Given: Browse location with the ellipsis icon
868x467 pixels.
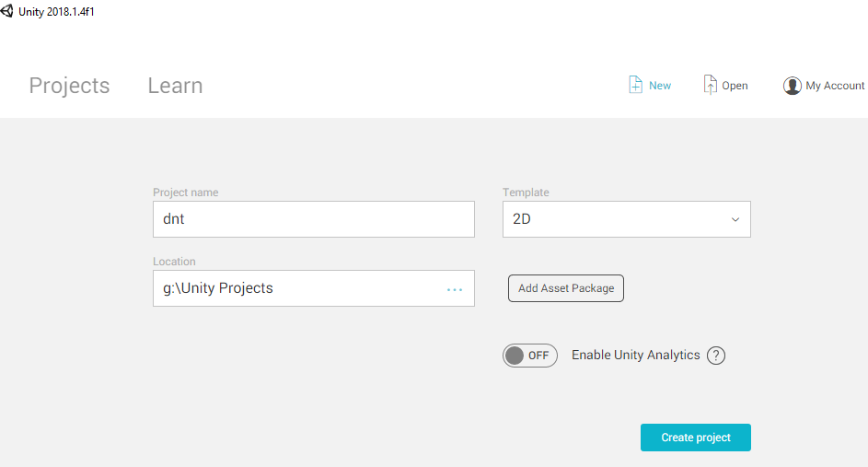Looking at the screenshot, I should pyautogui.click(x=455, y=289).
